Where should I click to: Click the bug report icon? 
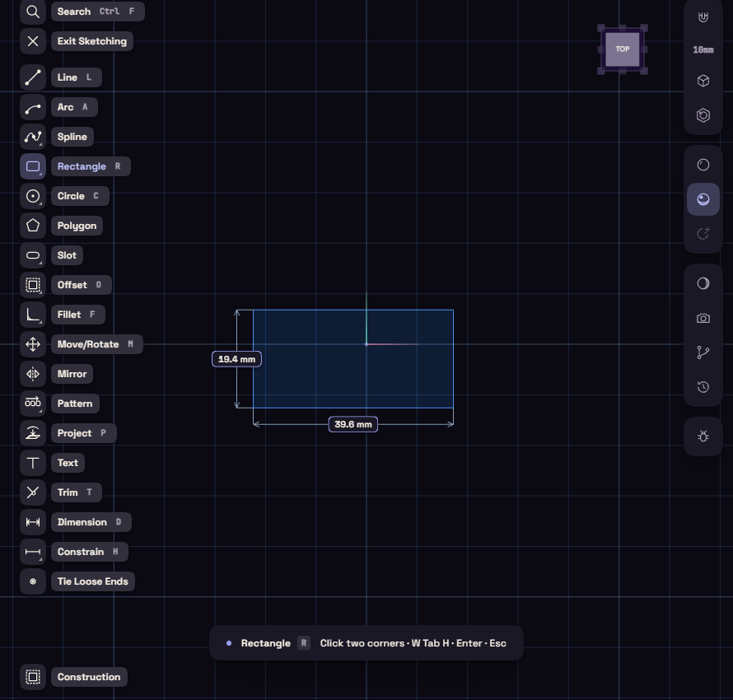(x=703, y=436)
